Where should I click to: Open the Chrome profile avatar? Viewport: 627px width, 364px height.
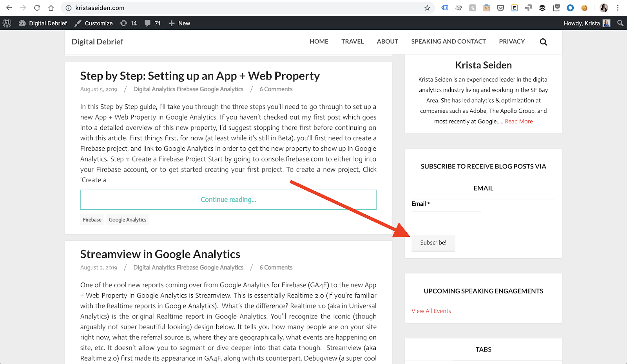pos(604,8)
